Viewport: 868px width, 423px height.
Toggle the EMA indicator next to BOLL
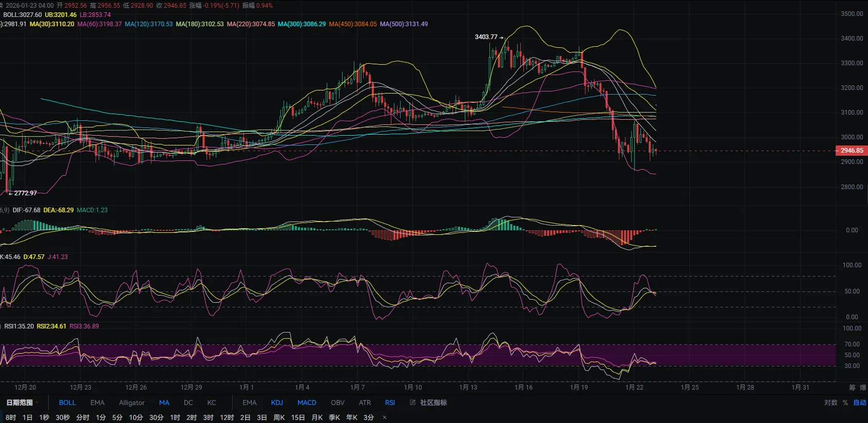[97, 402]
